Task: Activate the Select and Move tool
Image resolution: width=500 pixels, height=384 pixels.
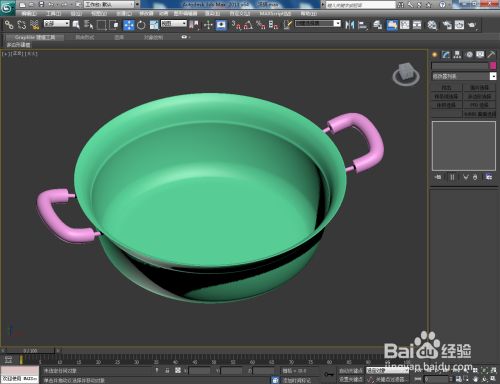Action: pyautogui.click(x=129, y=25)
